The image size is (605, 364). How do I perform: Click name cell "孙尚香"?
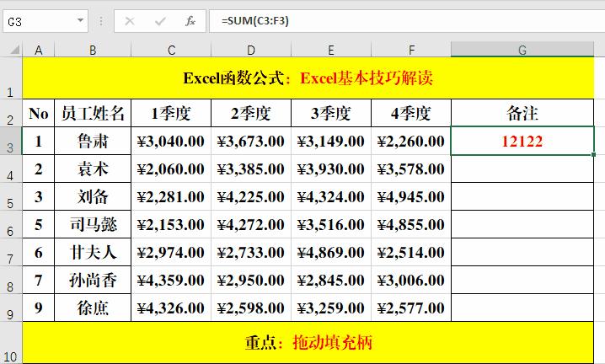point(93,280)
